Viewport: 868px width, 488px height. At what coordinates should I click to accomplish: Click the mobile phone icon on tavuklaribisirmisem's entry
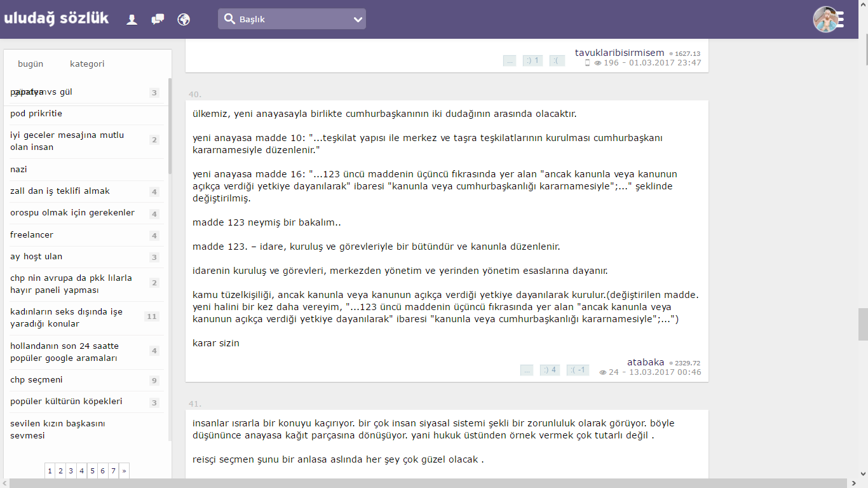pyautogui.click(x=587, y=63)
